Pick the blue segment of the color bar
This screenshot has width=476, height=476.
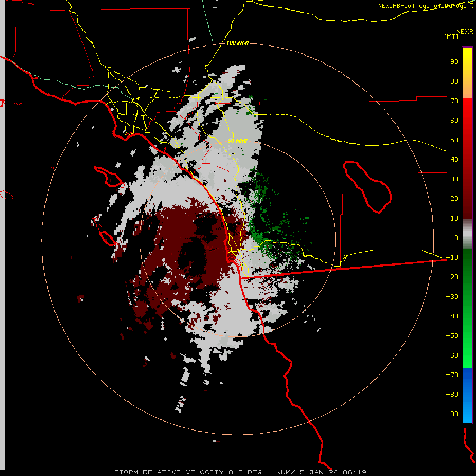(x=467, y=396)
